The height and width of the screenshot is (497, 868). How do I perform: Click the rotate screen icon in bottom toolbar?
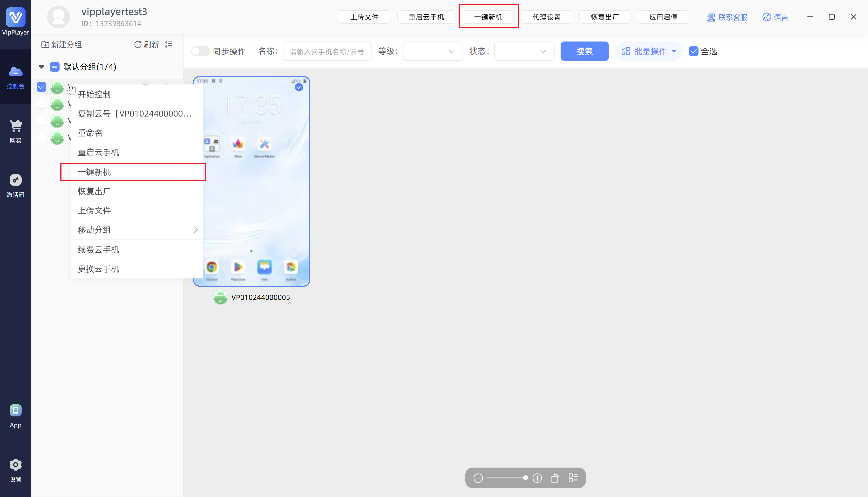[x=555, y=478]
